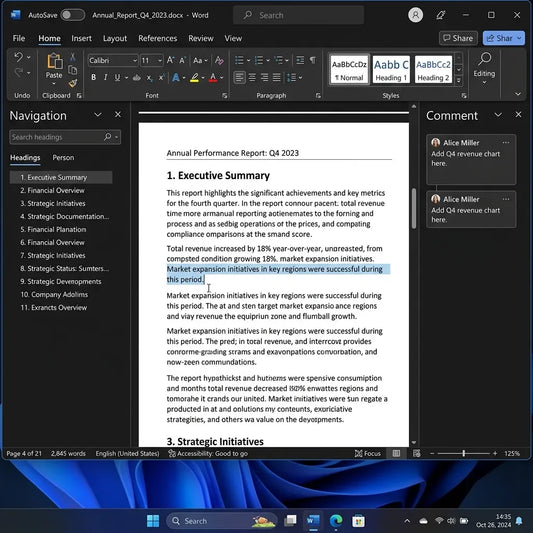Toggle italic formatting

tap(105, 78)
